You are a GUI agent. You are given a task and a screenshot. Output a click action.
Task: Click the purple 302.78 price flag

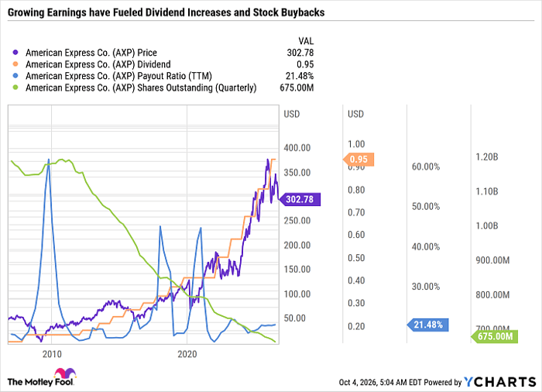point(300,199)
